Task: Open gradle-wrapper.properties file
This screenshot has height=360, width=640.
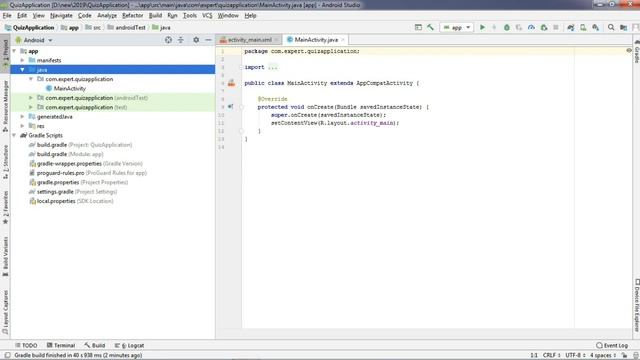Action: click(86, 163)
